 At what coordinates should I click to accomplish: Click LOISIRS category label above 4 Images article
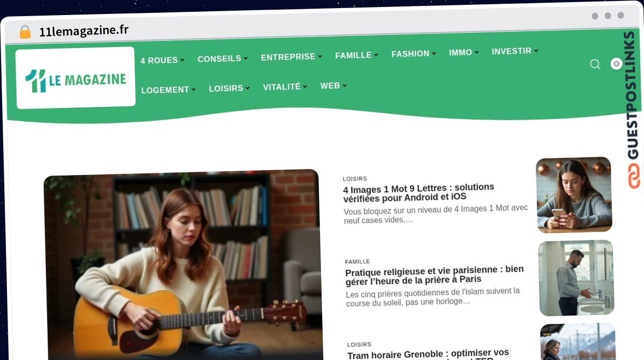click(355, 178)
